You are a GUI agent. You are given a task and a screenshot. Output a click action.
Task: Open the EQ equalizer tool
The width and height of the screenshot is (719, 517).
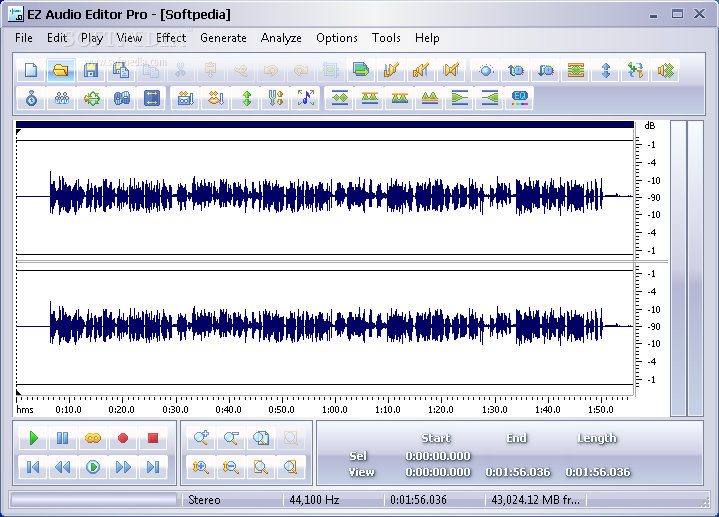[x=520, y=98]
